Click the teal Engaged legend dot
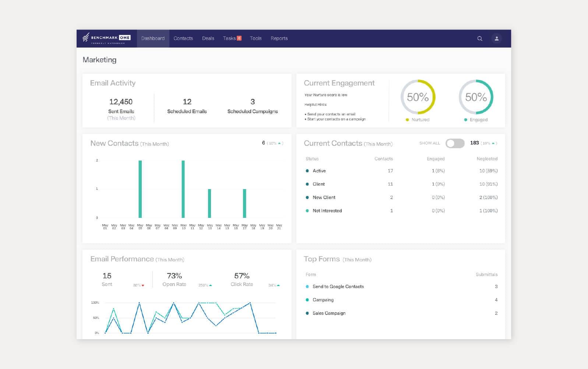 (x=466, y=120)
